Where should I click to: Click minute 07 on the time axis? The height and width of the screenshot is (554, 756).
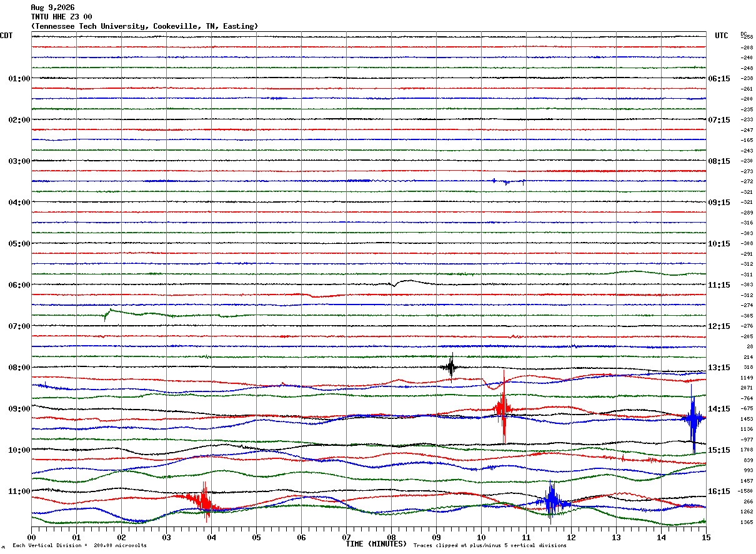[x=346, y=537]
